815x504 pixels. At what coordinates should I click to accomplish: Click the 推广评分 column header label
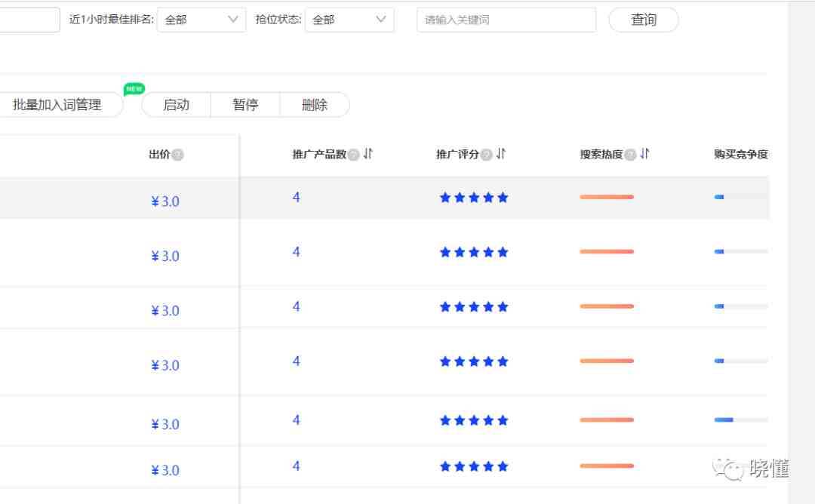[x=457, y=155]
